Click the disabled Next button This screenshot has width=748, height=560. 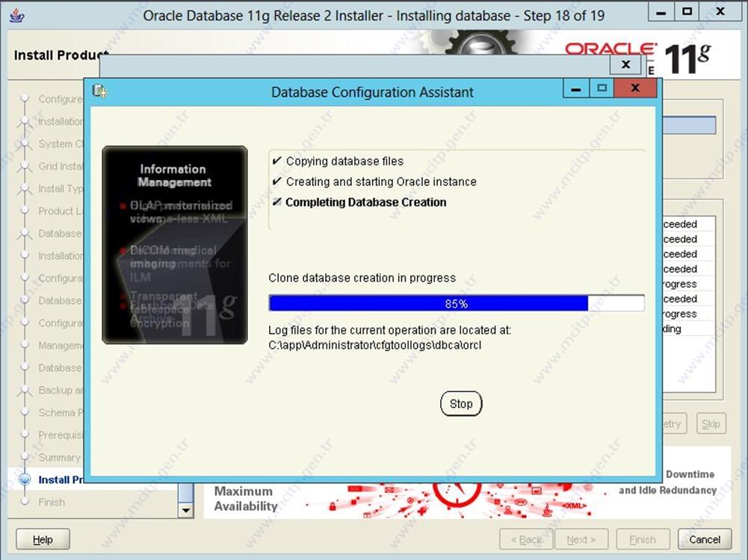click(581, 540)
